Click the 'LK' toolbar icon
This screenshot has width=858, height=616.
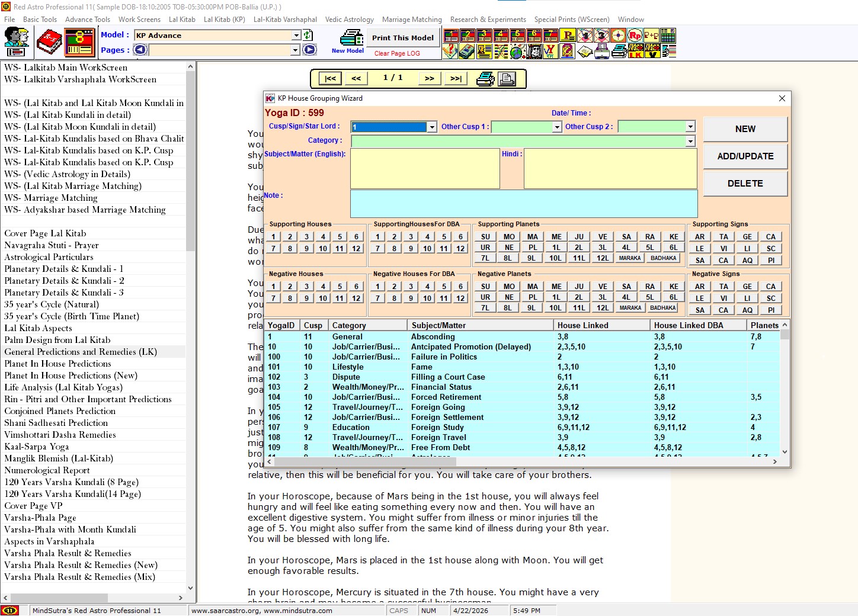point(636,52)
